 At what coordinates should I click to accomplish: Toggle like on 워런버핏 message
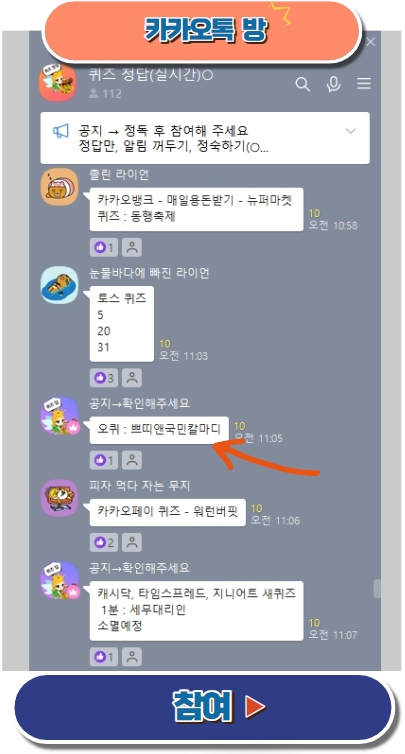click(x=103, y=542)
